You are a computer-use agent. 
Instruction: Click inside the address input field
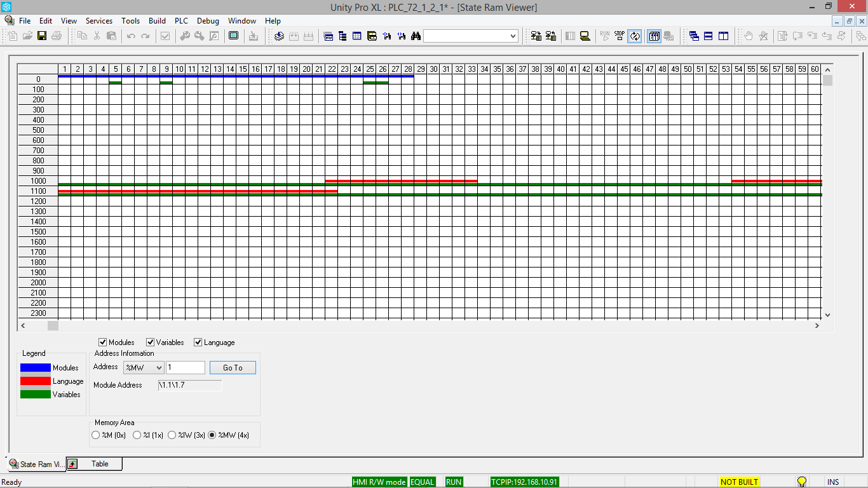185,367
